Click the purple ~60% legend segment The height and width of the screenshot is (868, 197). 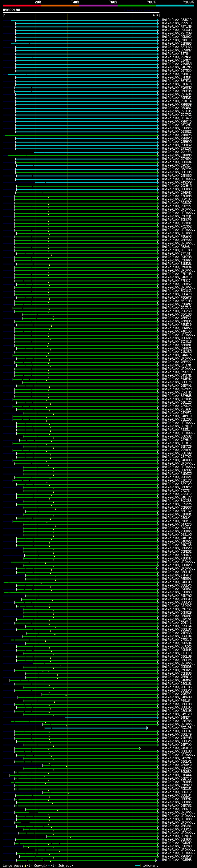tap(99, 6)
